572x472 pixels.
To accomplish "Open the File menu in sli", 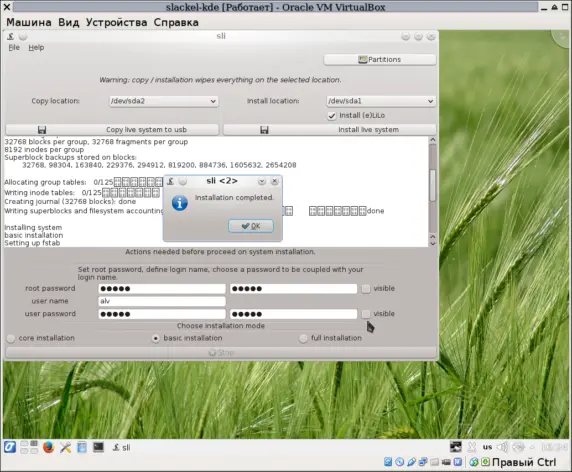I will click(x=14, y=47).
